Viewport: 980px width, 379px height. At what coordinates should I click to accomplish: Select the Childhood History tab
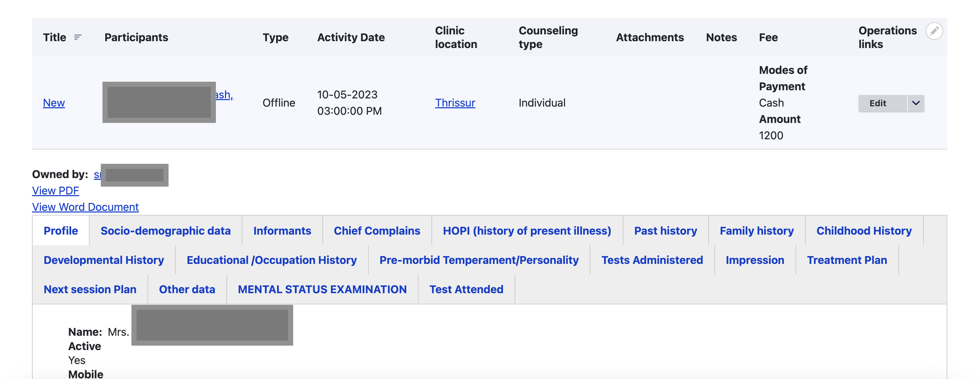click(x=864, y=231)
